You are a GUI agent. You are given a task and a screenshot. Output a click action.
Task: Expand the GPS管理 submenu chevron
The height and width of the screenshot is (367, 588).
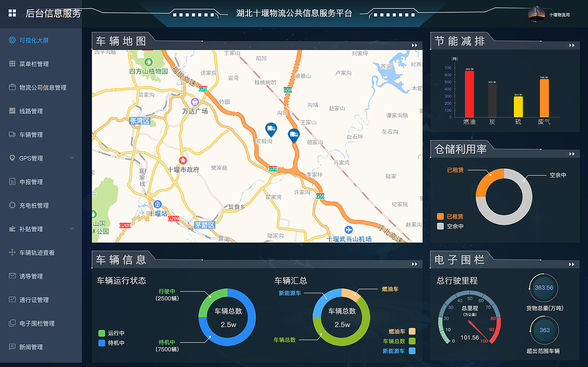[x=72, y=158]
